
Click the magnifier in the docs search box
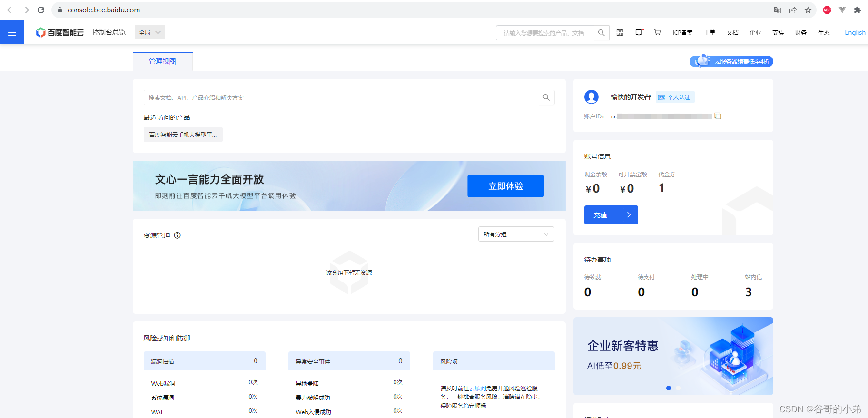coord(546,97)
